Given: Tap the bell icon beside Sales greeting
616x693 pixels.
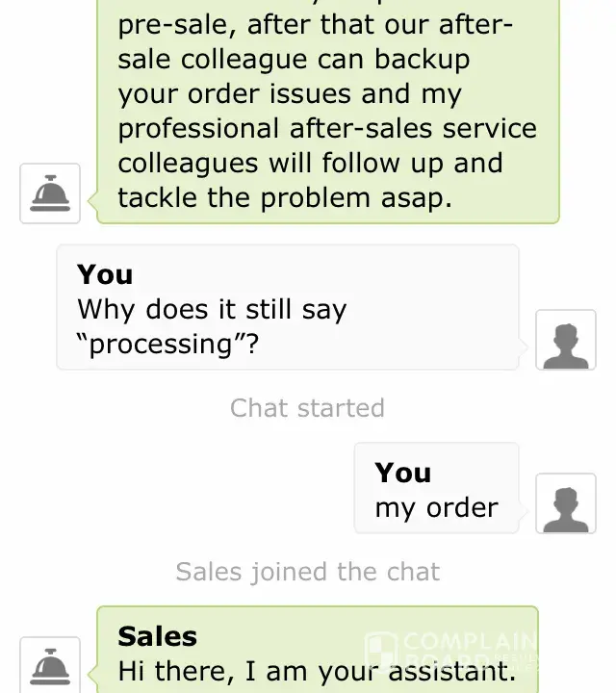Looking at the screenshot, I should tap(50, 666).
